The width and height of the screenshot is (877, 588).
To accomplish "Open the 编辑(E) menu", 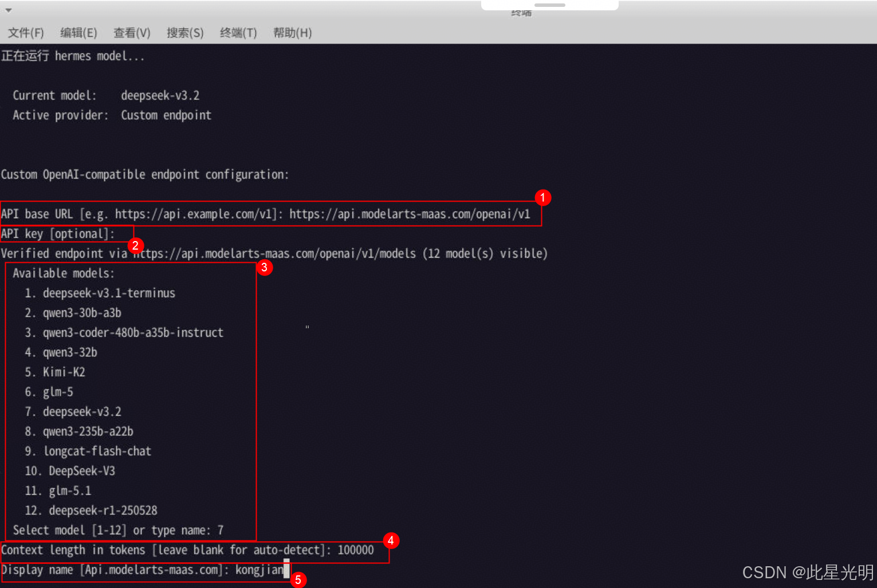I will pos(78,33).
